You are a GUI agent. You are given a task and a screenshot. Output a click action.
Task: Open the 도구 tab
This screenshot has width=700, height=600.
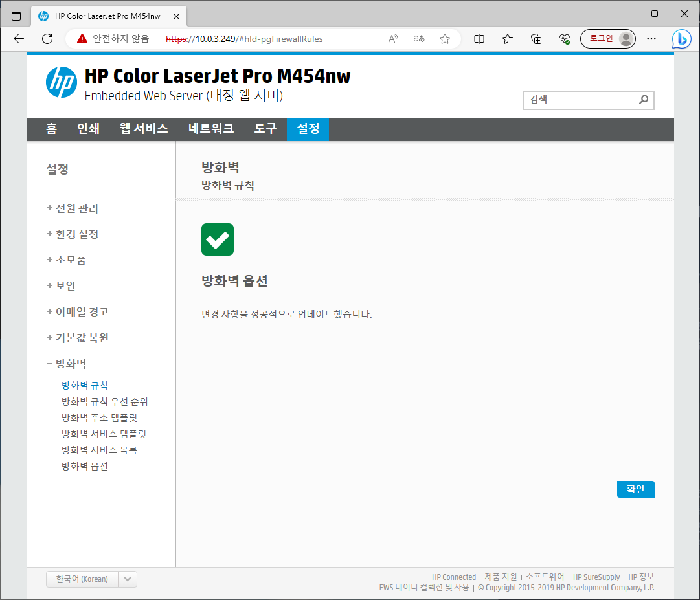(x=265, y=129)
